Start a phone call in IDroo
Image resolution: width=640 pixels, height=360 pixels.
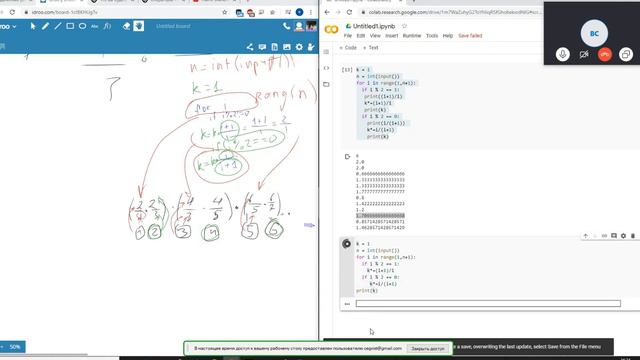287,26
